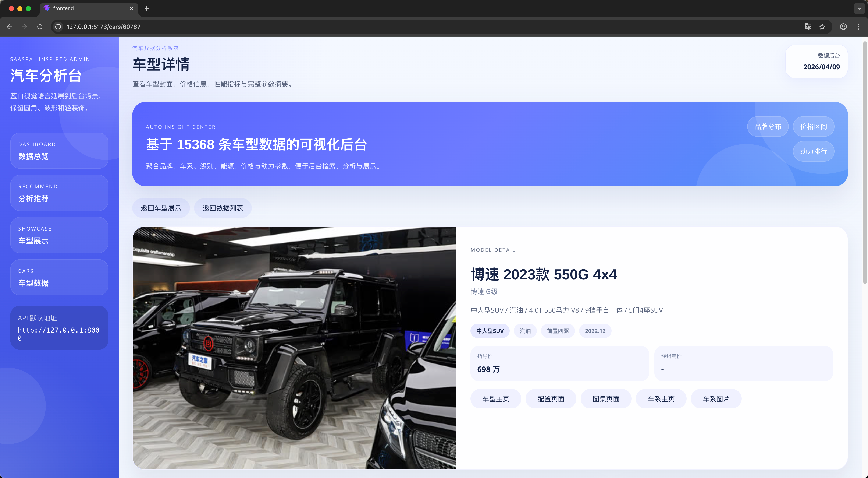Viewport: 868px width, 478px height.
Task: Open 数据总览 Dashboard in sidebar
Action: click(x=59, y=150)
